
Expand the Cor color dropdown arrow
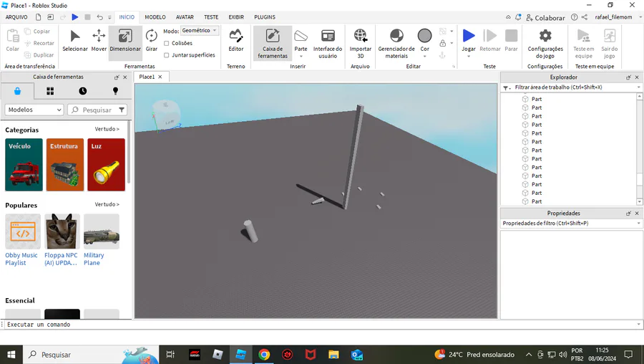pos(424,57)
